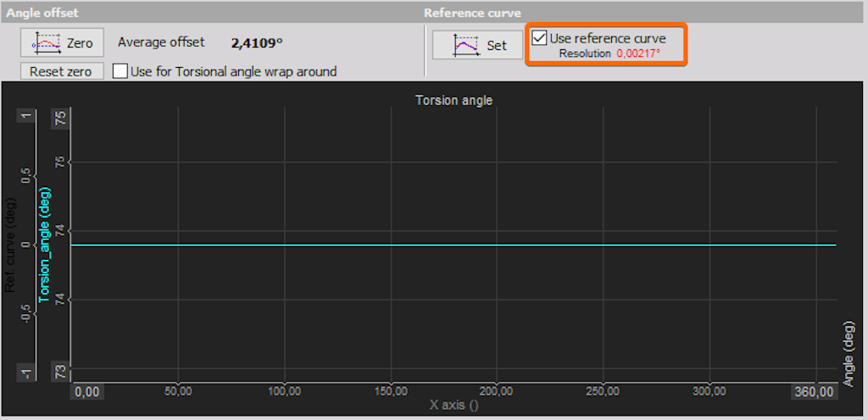Viewport: 868px width, 420px height.
Task: Click the X axis maximum value 360,00
Action: [x=816, y=392]
